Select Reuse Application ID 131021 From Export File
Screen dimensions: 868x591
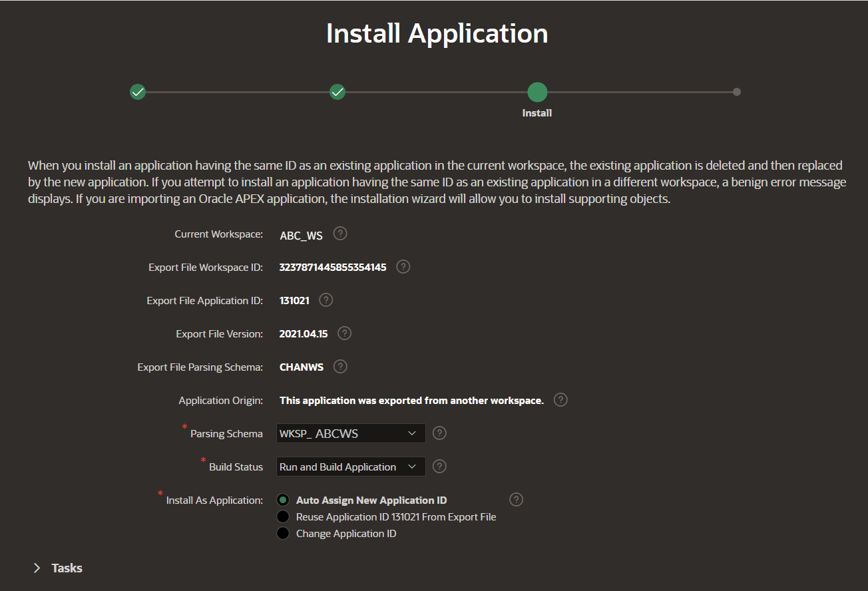click(283, 516)
